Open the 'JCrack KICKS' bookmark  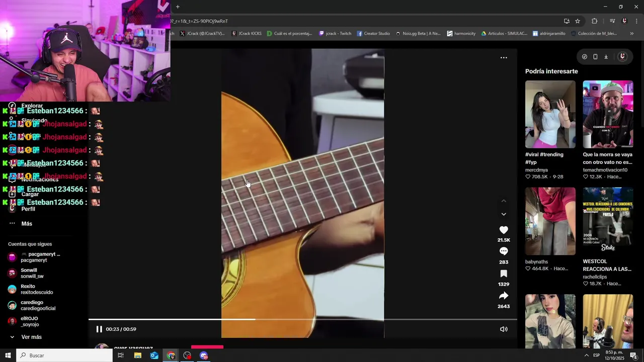(247, 34)
